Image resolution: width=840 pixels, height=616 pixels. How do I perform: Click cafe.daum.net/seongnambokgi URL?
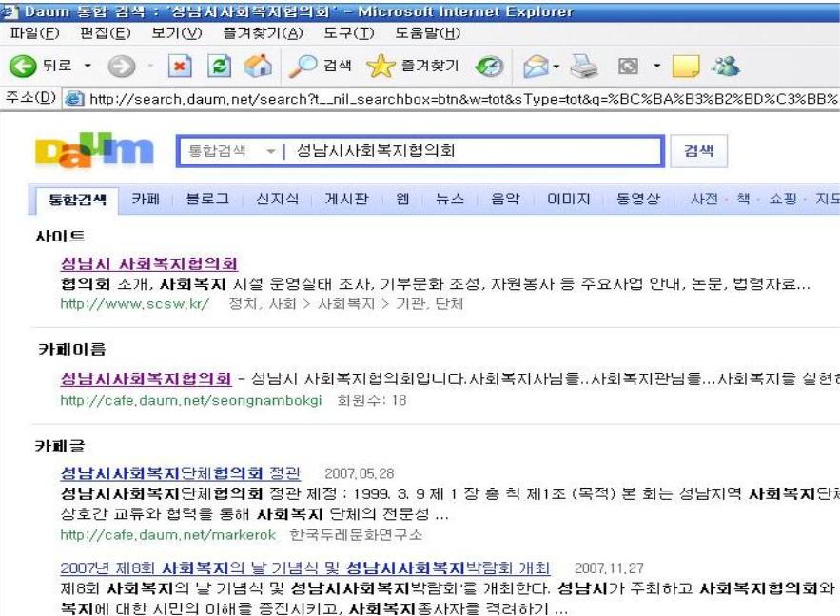[190, 400]
